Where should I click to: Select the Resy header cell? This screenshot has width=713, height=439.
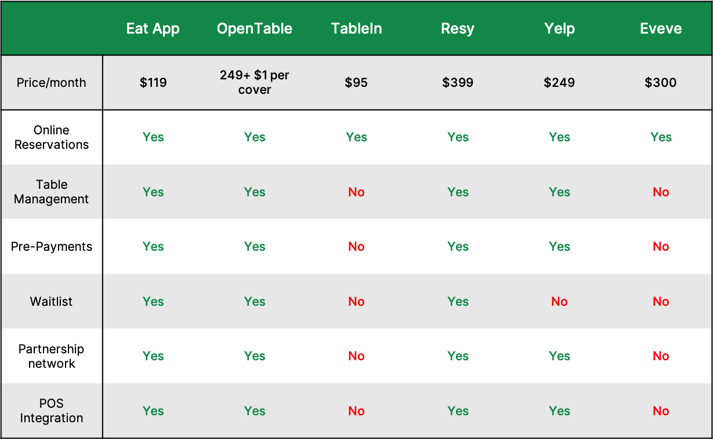click(x=457, y=29)
